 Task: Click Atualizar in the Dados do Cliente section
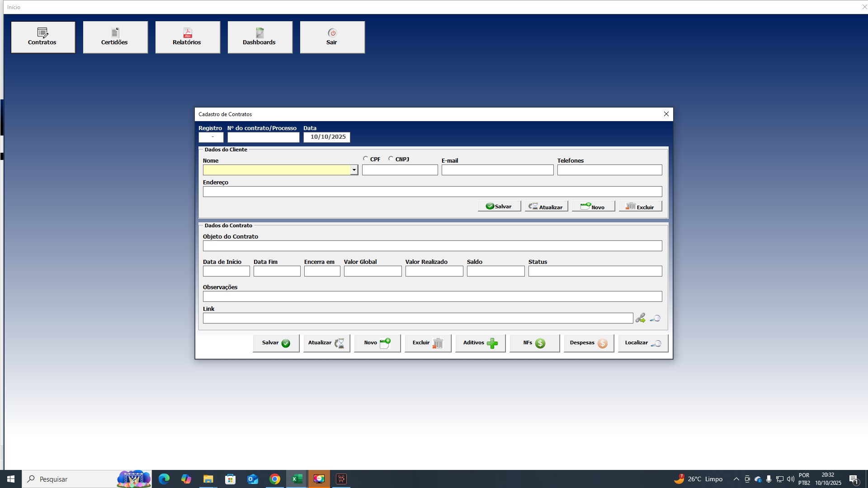click(546, 206)
